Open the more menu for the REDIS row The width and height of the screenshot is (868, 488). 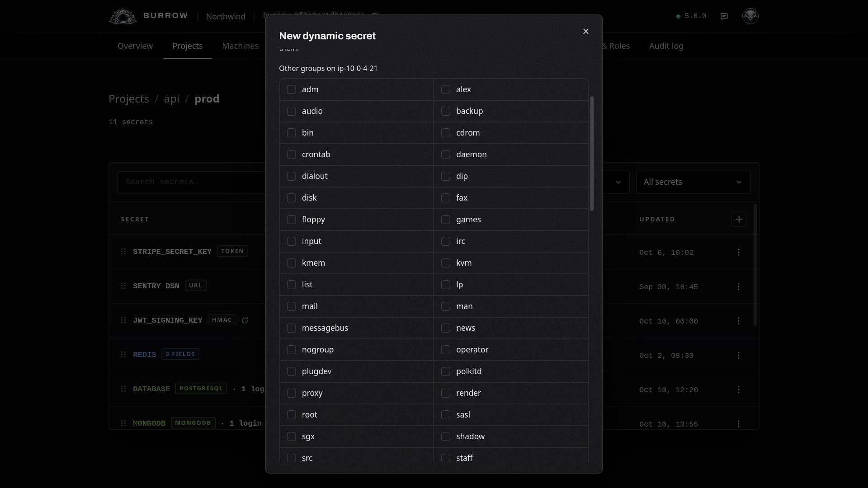click(739, 355)
